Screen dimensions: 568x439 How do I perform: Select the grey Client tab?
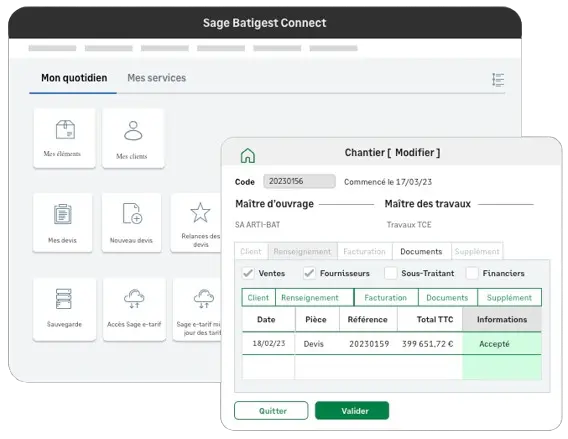(x=251, y=251)
